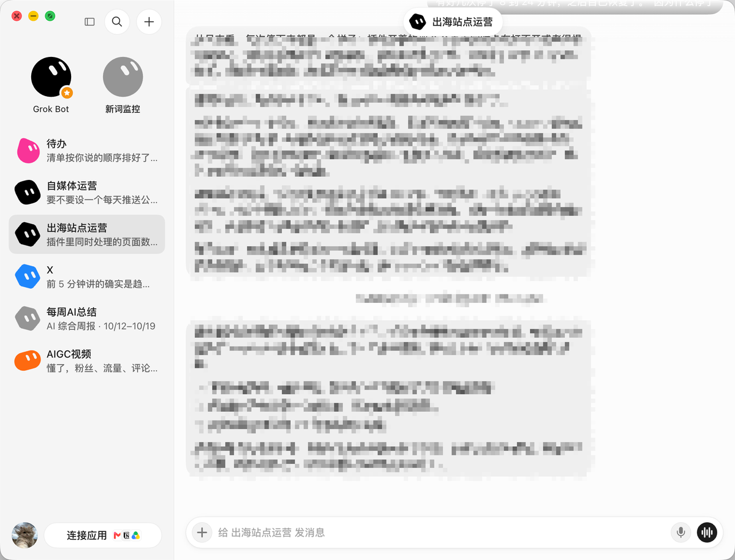The image size is (735, 560).
Task: Start a new chat with plus button
Action: [149, 22]
